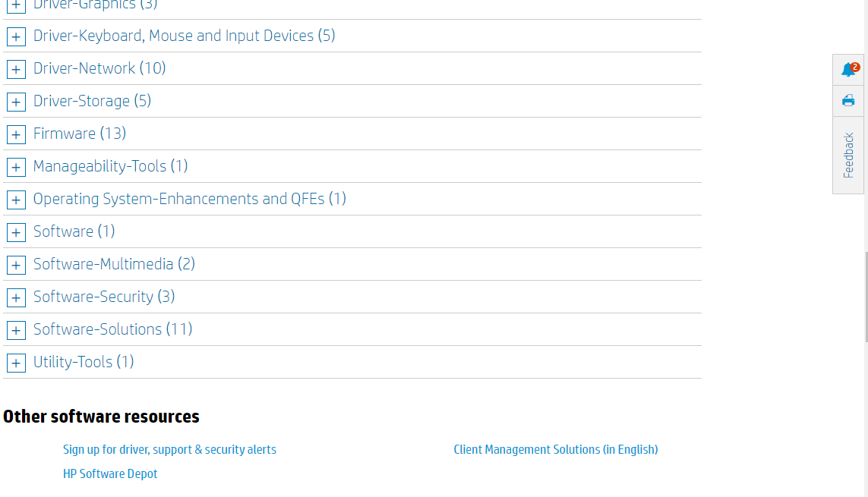868x497 pixels.
Task: Click the notifications bell icon
Action: point(848,70)
